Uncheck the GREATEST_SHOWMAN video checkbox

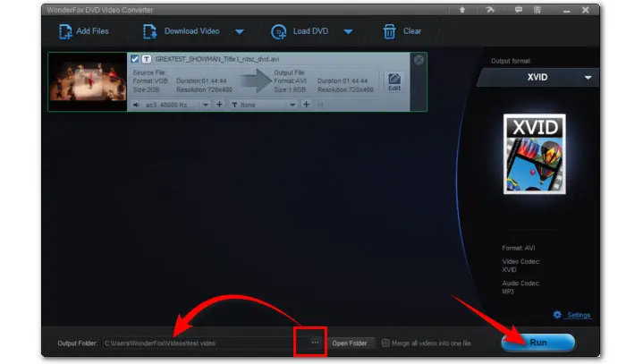(x=134, y=59)
